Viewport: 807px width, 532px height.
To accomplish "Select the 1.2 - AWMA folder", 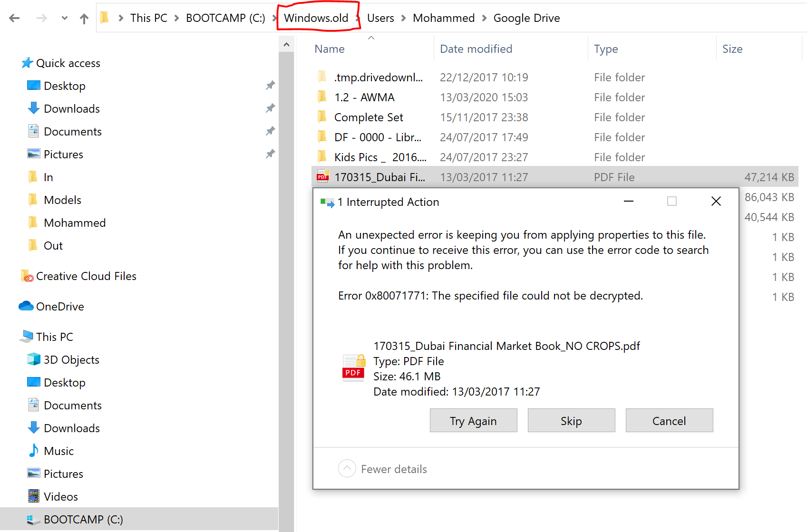I will [364, 97].
